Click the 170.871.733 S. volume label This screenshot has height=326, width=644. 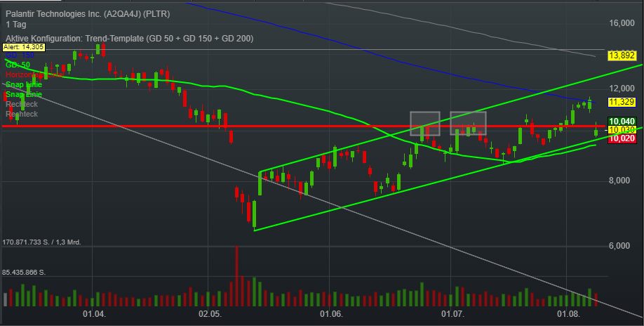(x=42, y=242)
